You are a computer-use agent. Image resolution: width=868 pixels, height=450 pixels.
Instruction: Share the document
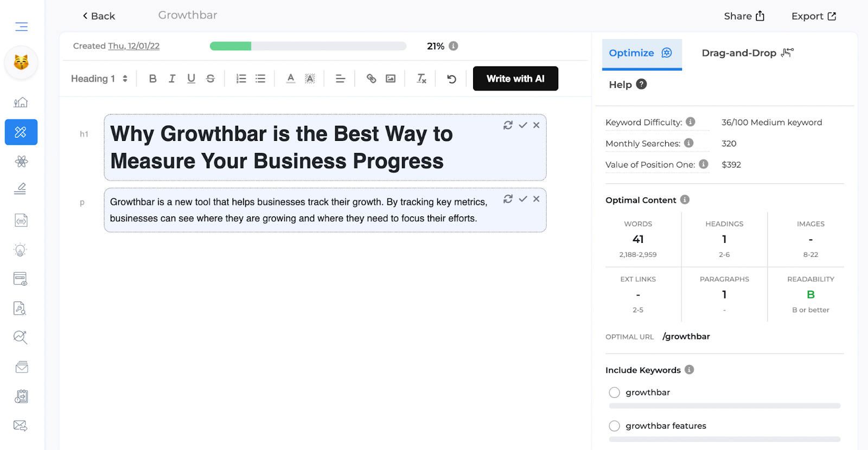pyautogui.click(x=744, y=16)
